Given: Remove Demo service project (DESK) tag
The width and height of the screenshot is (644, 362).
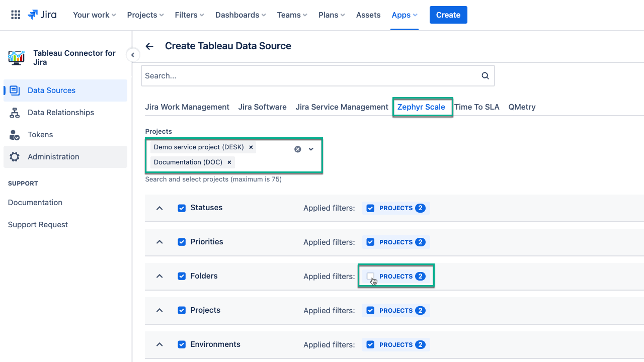Looking at the screenshot, I should click(251, 147).
